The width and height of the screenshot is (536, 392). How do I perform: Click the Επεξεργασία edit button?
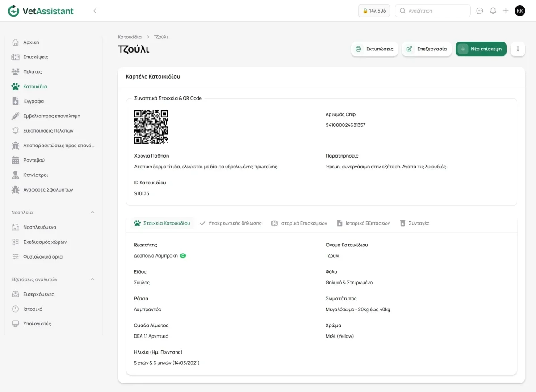[x=427, y=49]
